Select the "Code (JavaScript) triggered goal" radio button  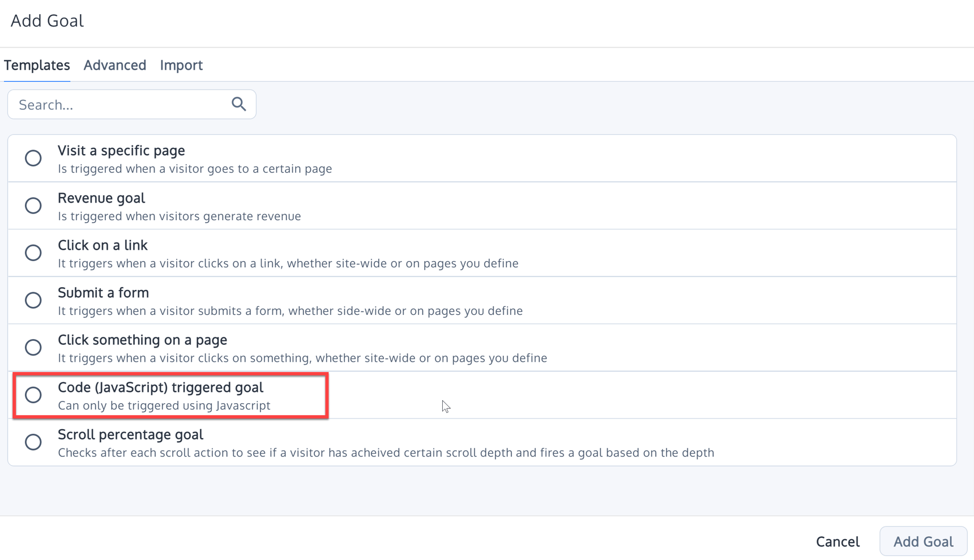tap(33, 395)
